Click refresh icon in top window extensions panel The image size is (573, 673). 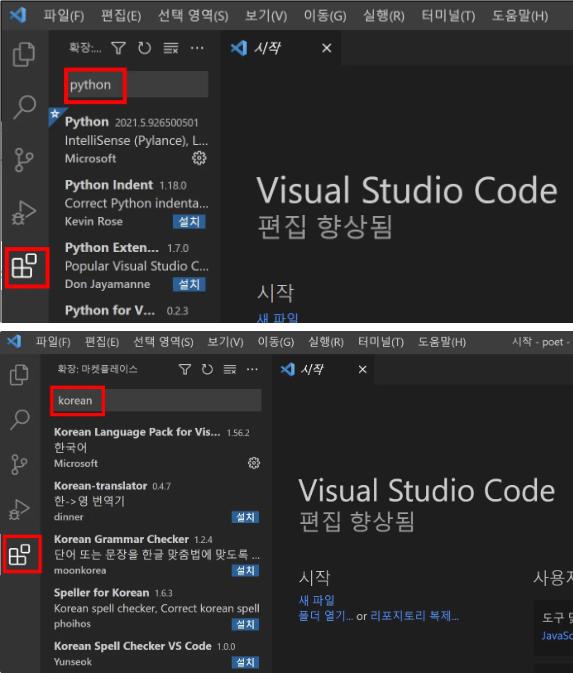[145, 48]
